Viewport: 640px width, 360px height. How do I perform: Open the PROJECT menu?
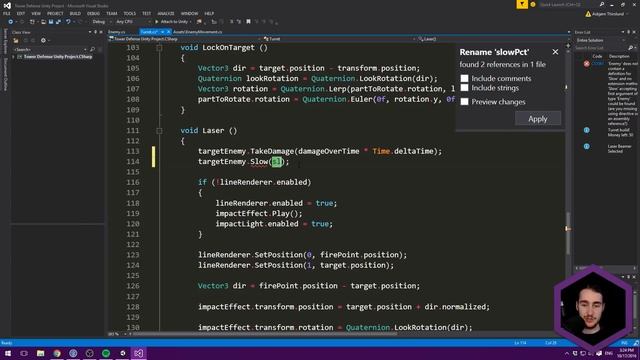tap(55, 13)
